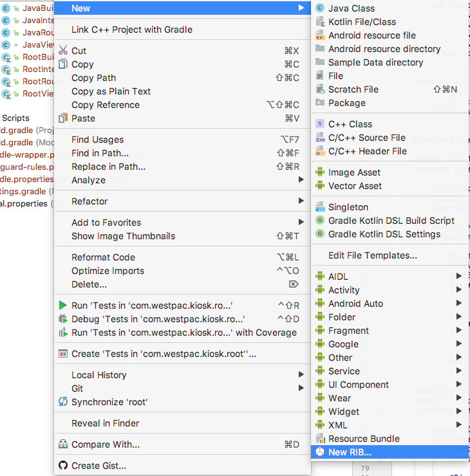Choose Find Usages from context menu
The image size is (470, 476).
(x=98, y=140)
